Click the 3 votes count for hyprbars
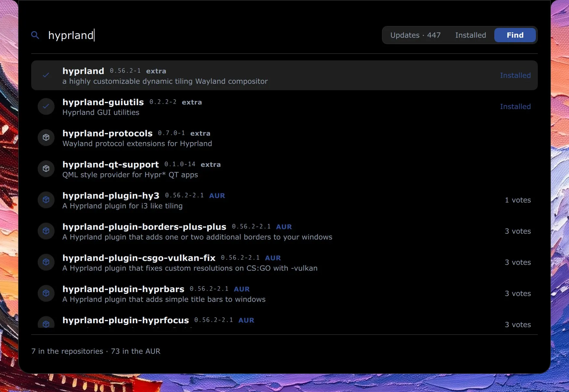This screenshot has width=569, height=392. (518, 293)
